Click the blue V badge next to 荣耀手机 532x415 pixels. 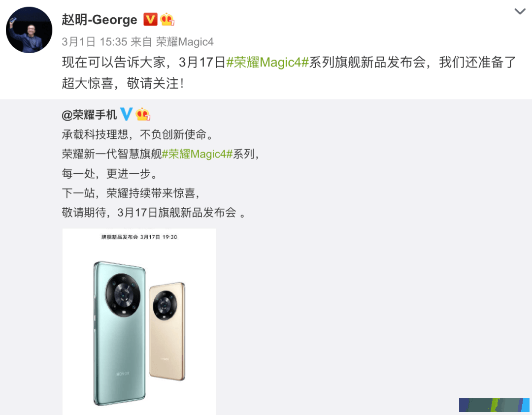pyautogui.click(x=126, y=114)
